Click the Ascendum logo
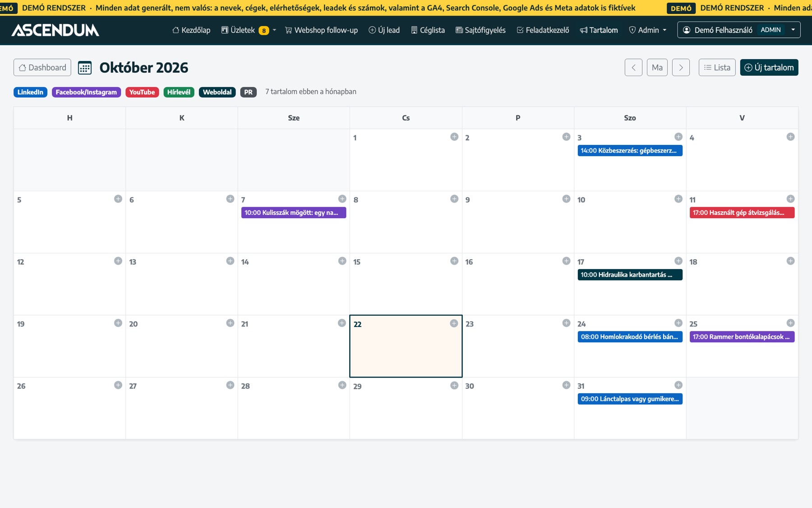The width and height of the screenshot is (812, 508). [55, 30]
